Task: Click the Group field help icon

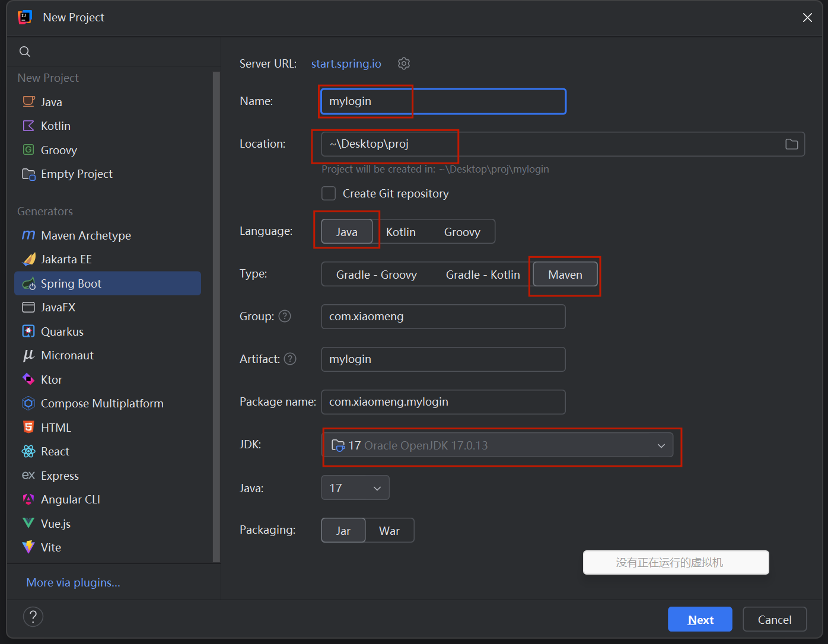Action: point(285,316)
